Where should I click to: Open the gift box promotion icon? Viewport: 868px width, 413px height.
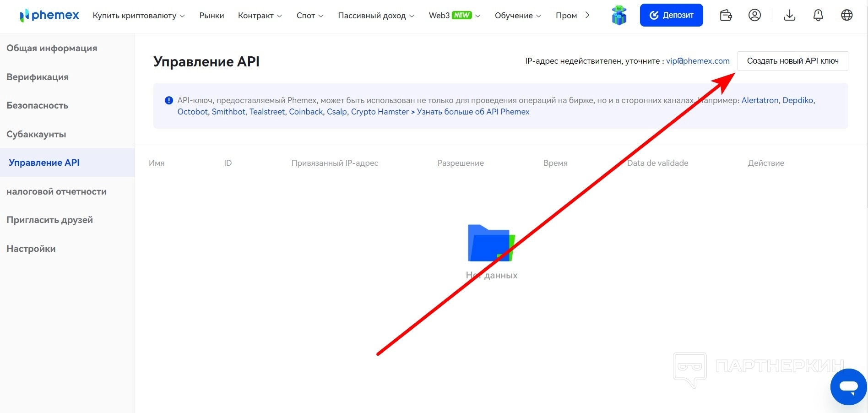point(619,16)
